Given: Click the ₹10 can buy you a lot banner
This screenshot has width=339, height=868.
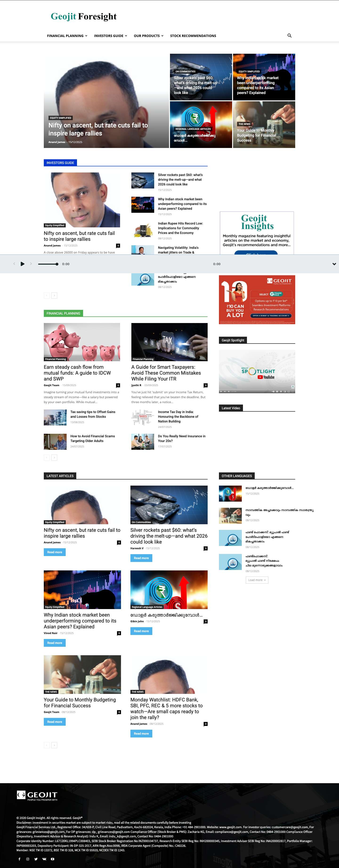Looking at the screenshot, I should point(257,299).
